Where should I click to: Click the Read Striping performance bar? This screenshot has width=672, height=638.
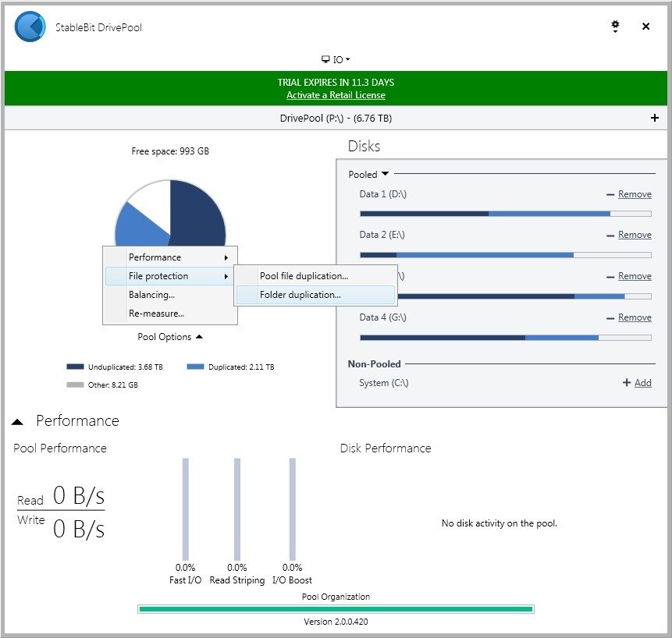tap(237, 509)
